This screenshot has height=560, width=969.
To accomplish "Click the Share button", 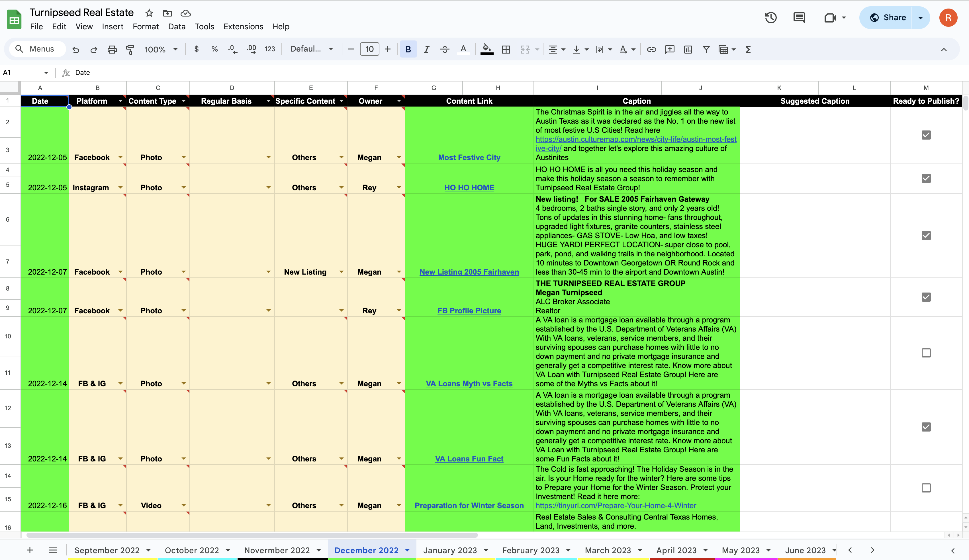I will click(x=886, y=18).
